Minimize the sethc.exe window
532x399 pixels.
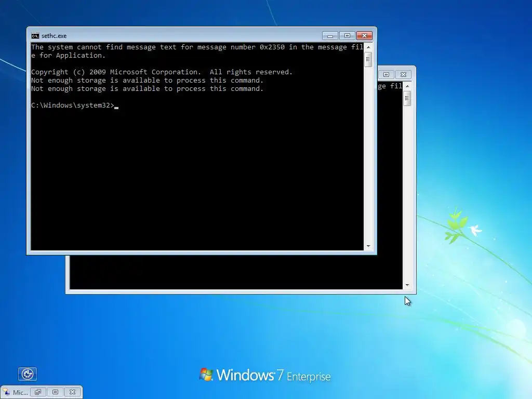pyautogui.click(x=330, y=36)
